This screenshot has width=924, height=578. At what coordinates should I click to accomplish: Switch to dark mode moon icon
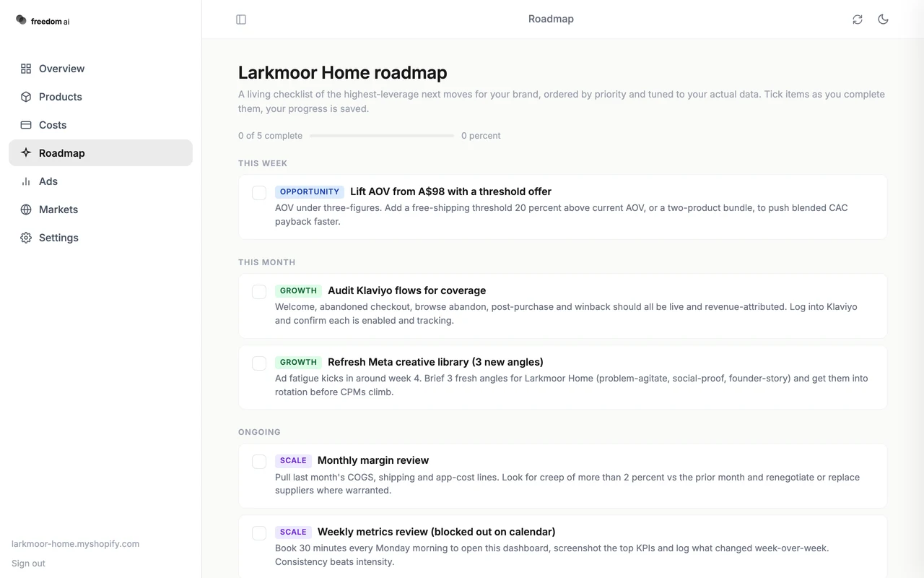click(x=883, y=20)
